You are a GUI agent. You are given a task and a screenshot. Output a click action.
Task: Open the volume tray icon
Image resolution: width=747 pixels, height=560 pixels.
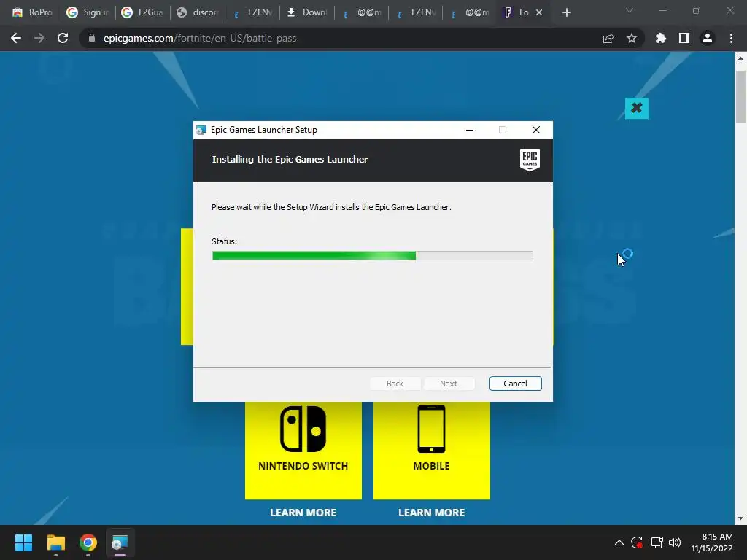[x=675, y=542]
